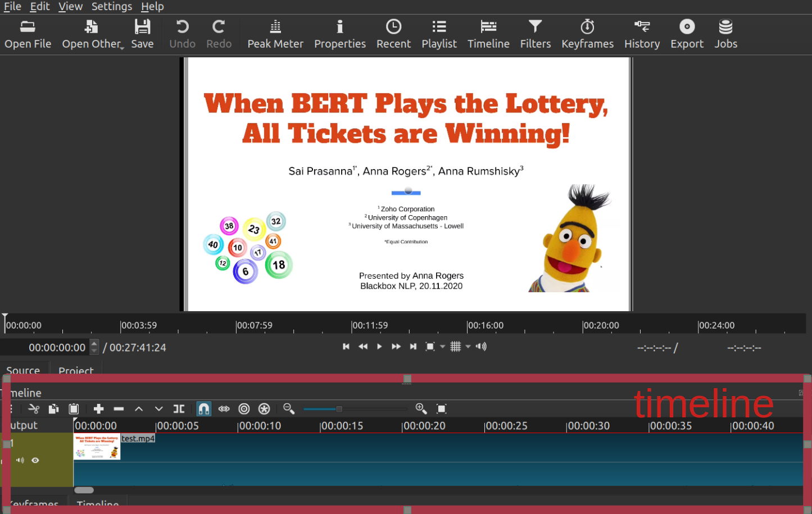Open the Jobs panel
The image size is (812, 514).
[725, 34]
